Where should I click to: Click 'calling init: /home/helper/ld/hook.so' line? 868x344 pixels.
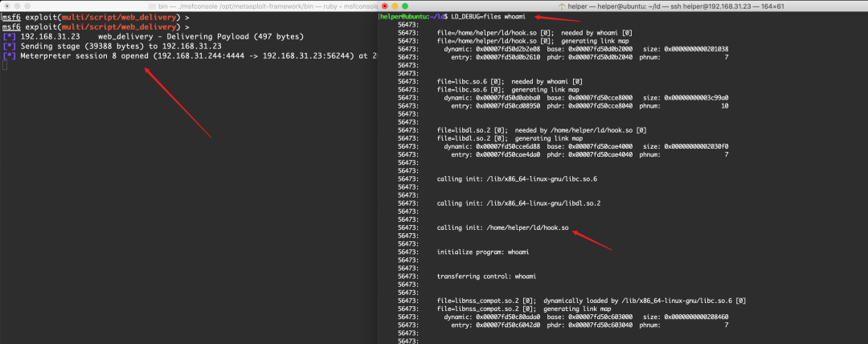click(x=502, y=227)
